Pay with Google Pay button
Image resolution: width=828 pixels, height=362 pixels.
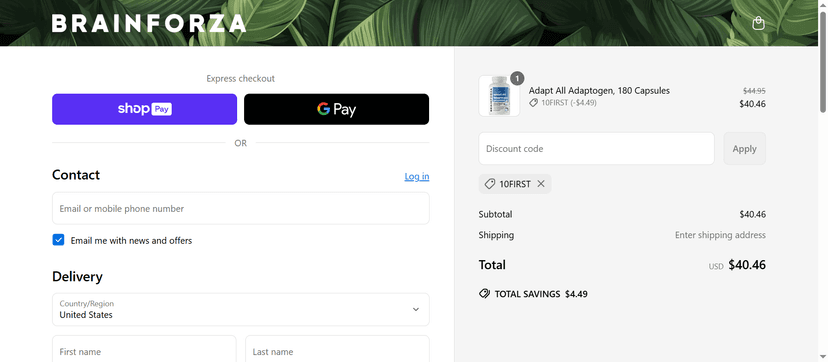point(336,109)
